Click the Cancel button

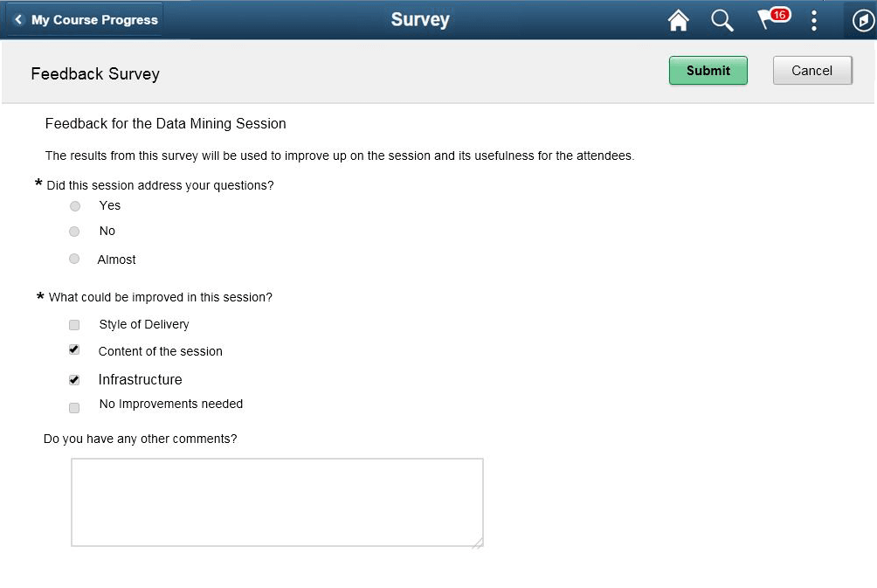[x=811, y=70]
